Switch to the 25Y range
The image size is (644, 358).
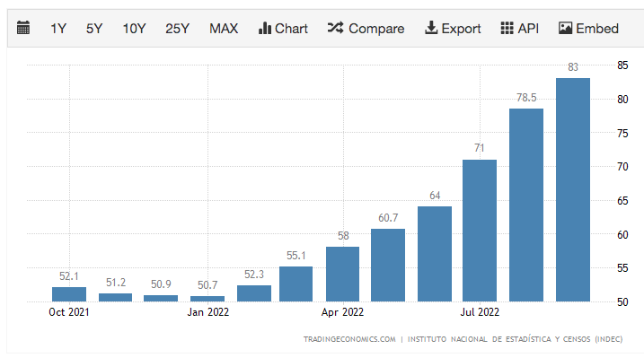178,29
